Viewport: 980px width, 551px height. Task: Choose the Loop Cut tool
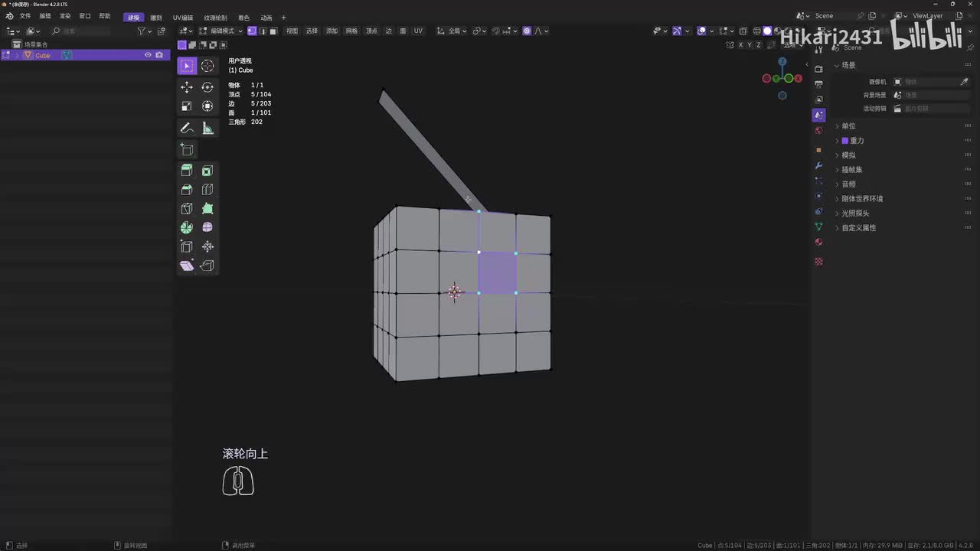pyautogui.click(x=207, y=190)
